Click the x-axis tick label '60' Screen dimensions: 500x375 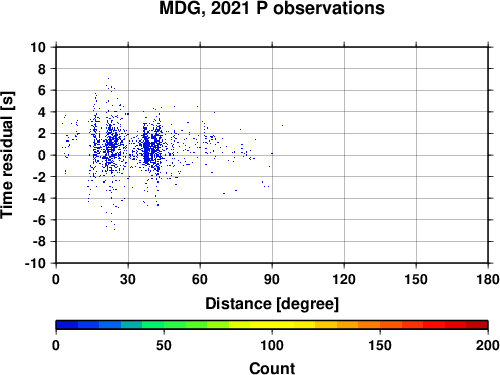pyautogui.click(x=200, y=279)
